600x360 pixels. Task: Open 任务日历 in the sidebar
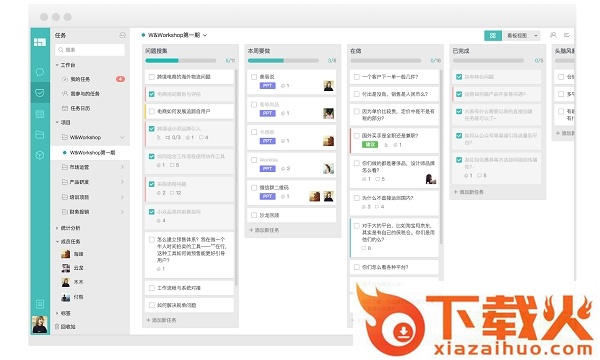(80, 108)
